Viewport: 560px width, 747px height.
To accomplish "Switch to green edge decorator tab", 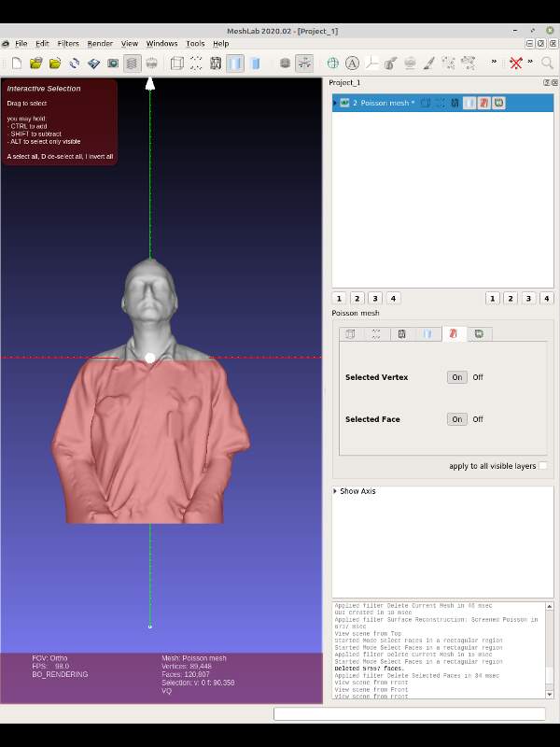I will [x=479, y=334].
